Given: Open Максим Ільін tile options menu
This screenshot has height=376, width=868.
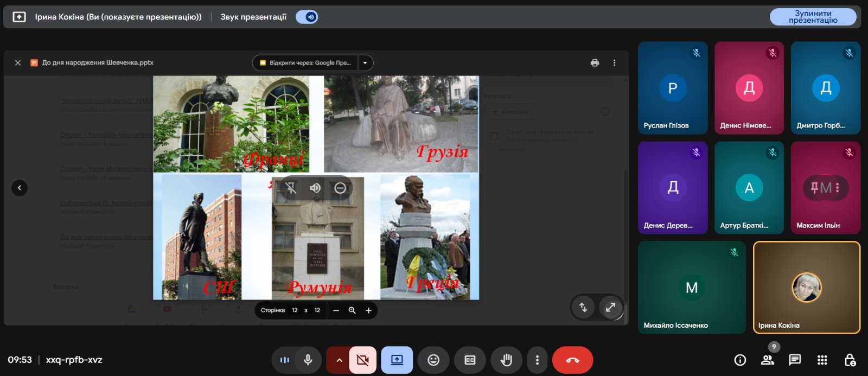Looking at the screenshot, I should pyautogui.click(x=838, y=188).
